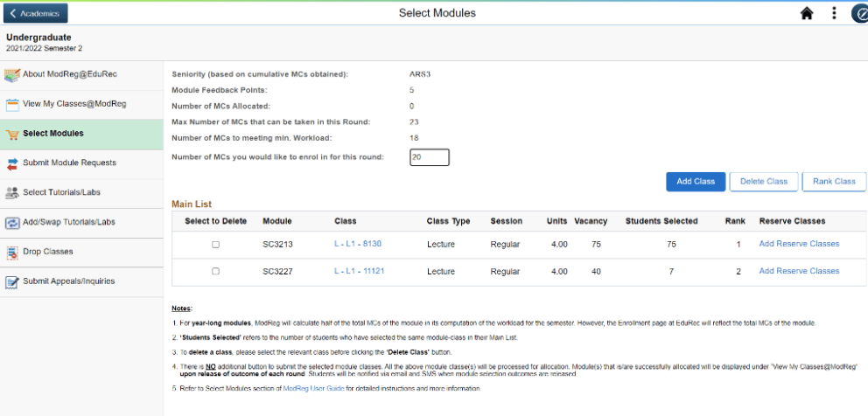Click the Submit Appeals/Inquiries pencil icon

click(x=12, y=282)
